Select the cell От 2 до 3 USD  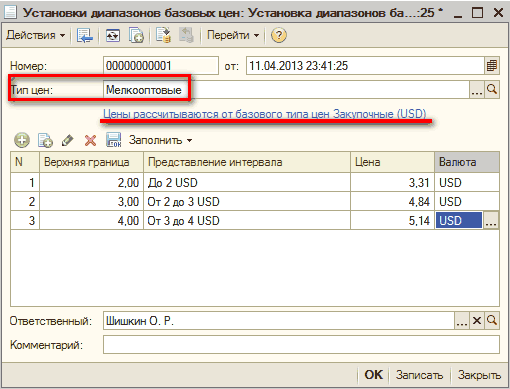(247, 201)
